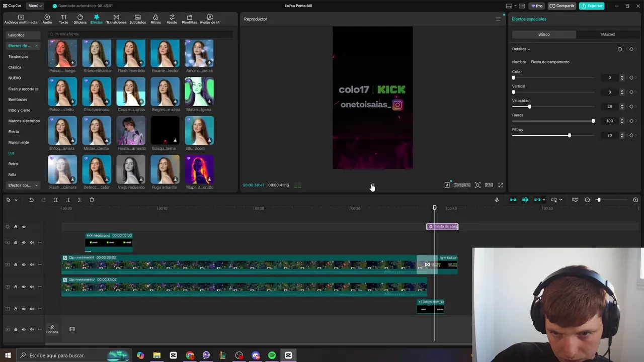Click the delete left trim tool
The width and height of the screenshot is (644, 362).
click(67, 200)
